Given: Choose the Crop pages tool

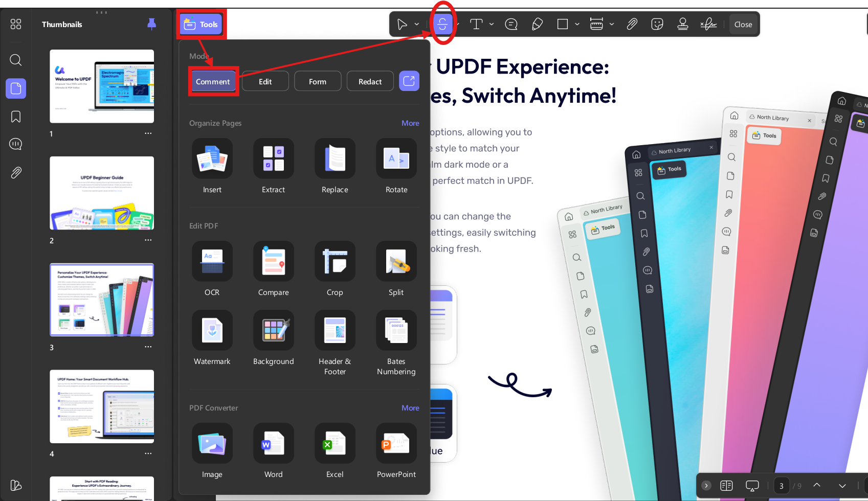Looking at the screenshot, I should (x=335, y=261).
